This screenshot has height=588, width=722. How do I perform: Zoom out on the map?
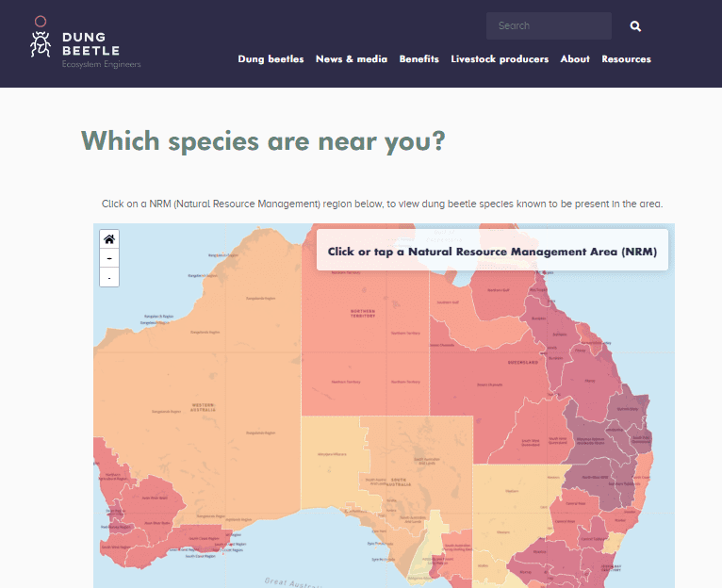tap(109, 277)
